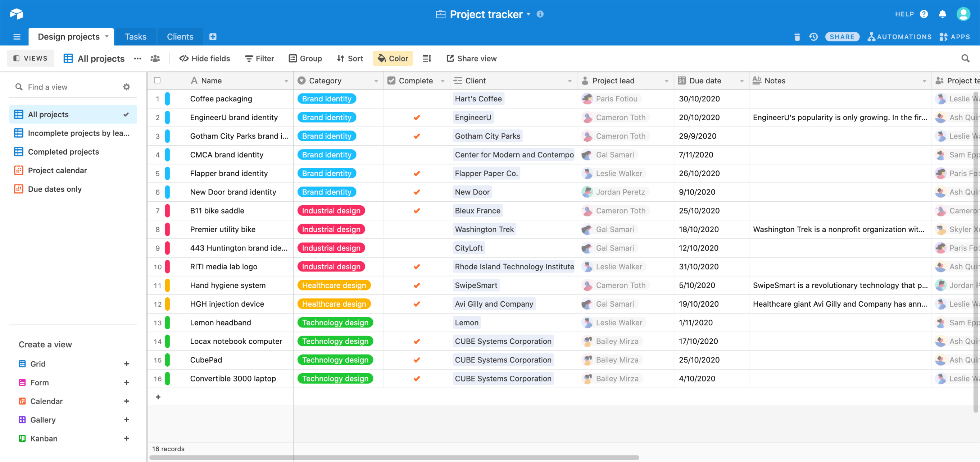The width and height of the screenshot is (980, 462).
Task: Select all records with the header checkbox
Action: click(x=158, y=80)
